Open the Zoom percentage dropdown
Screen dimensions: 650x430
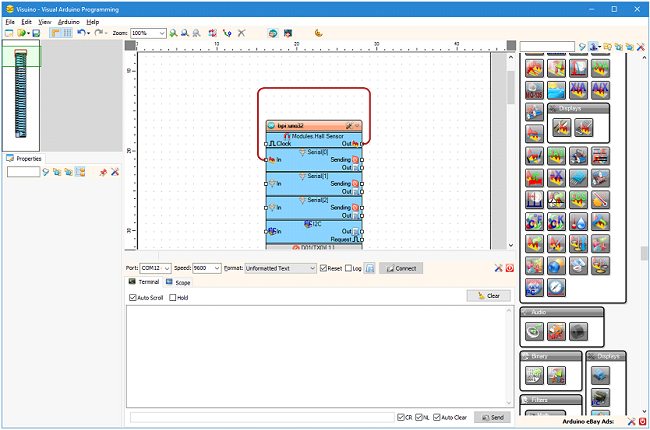click(x=162, y=33)
